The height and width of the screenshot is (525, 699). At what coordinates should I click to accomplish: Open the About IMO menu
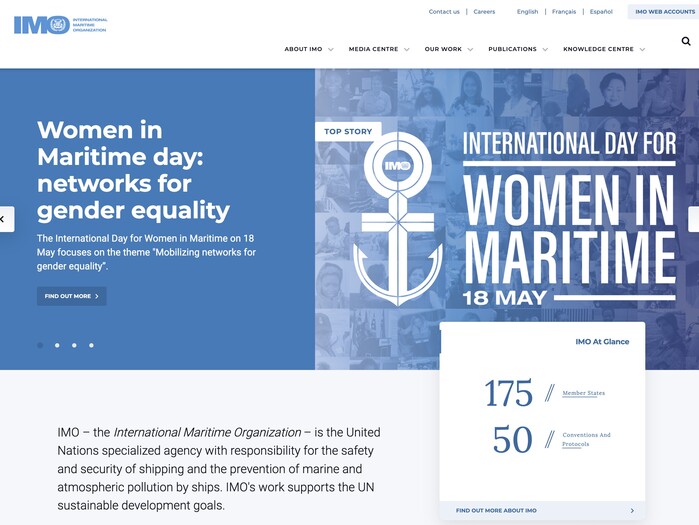(x=303, y=49)
